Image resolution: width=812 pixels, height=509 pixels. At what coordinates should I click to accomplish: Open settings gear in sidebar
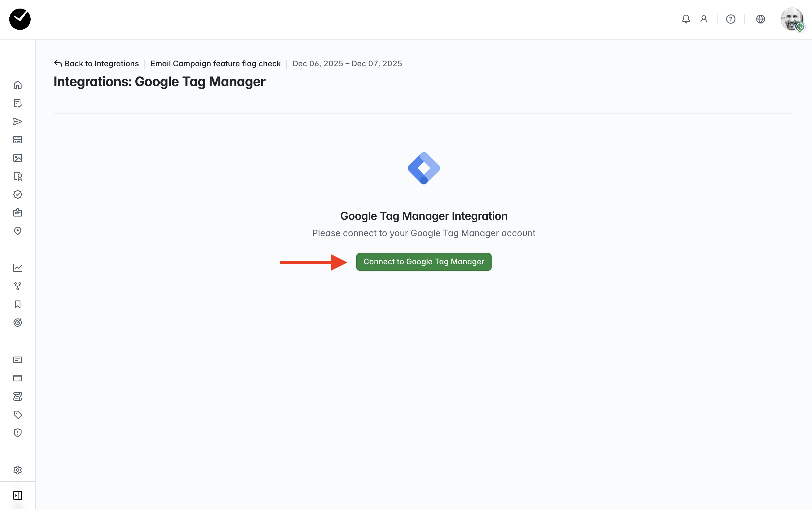point(17,470)
